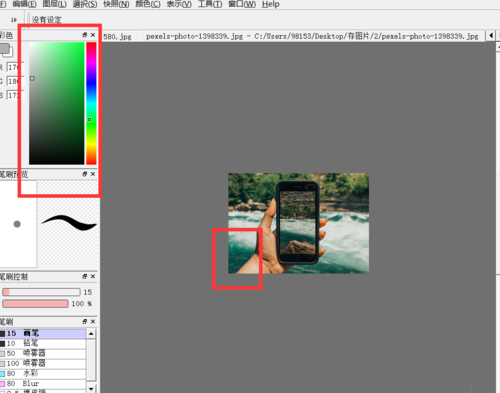Undock the brush list panel
This screenshot has width=500, height=393.
pos(85,321)
